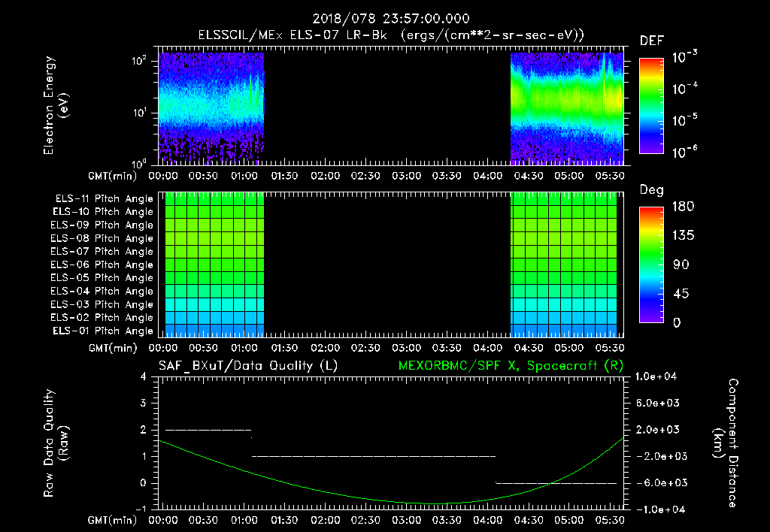Select the ELS-07 Pitch Angle row label
Image resolution: width=770 pixels, height=532 pixels.
102,251
